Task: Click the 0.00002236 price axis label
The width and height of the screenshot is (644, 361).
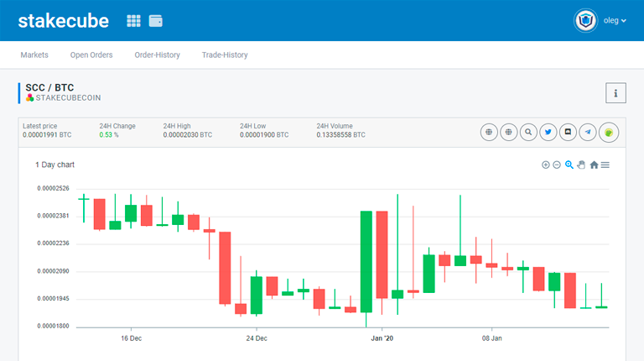Action: coord(53,243)
